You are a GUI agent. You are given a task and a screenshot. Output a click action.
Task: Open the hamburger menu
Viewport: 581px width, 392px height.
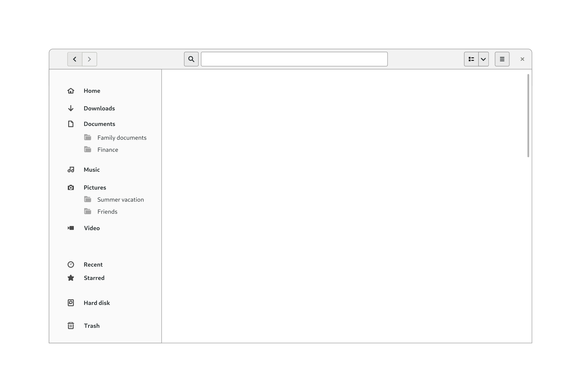click(502, 59)
